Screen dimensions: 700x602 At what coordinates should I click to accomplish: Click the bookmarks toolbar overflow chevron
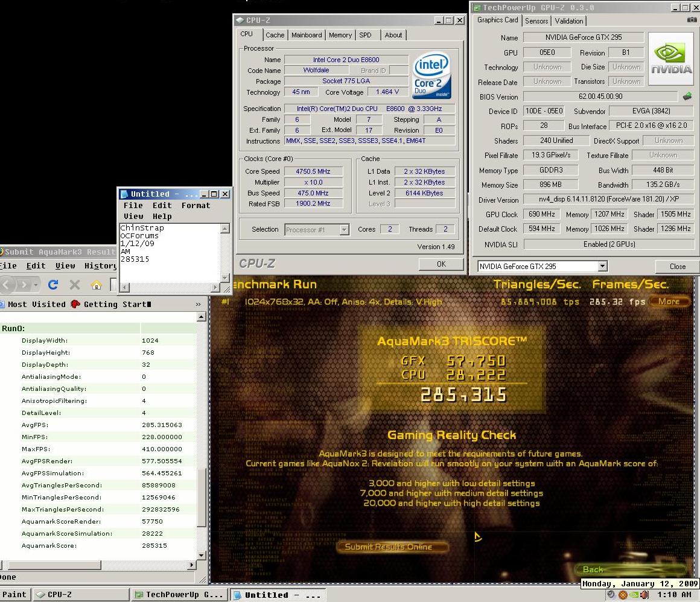198,305
